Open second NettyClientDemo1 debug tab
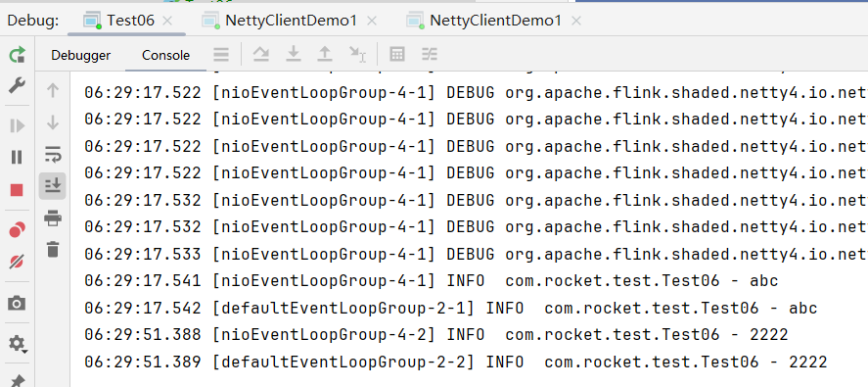The height and width of the screenshot is (387, 868). click(x=483, y=21)
